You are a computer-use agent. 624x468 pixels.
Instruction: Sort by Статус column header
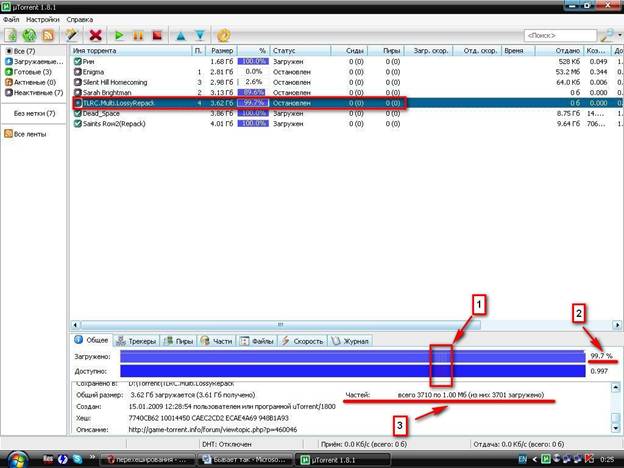point(300,51)
